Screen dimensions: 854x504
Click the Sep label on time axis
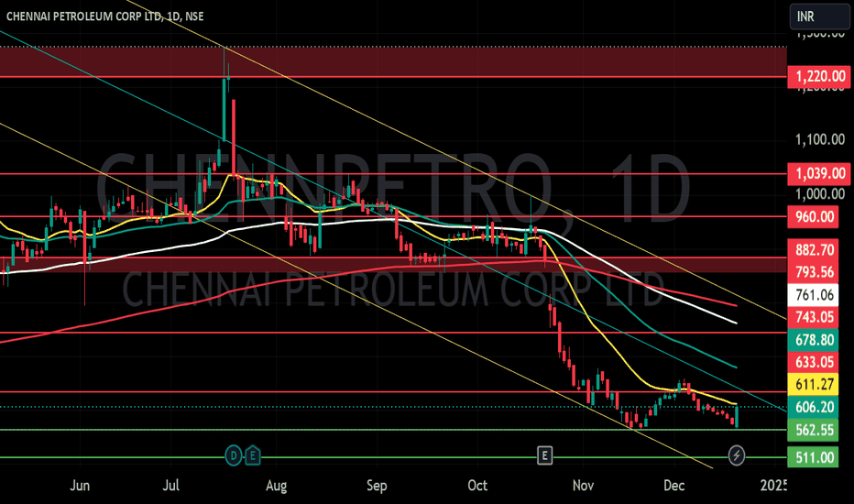coord(377,486)
